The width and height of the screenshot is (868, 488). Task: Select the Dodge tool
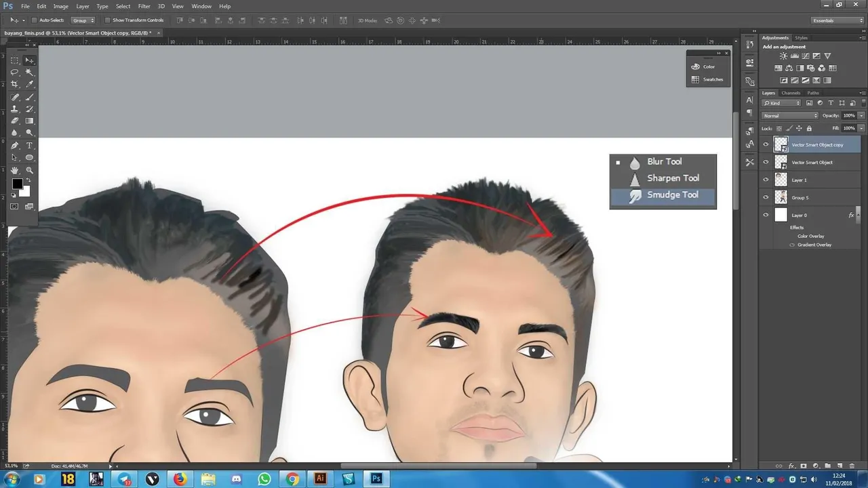pos(30,133)
